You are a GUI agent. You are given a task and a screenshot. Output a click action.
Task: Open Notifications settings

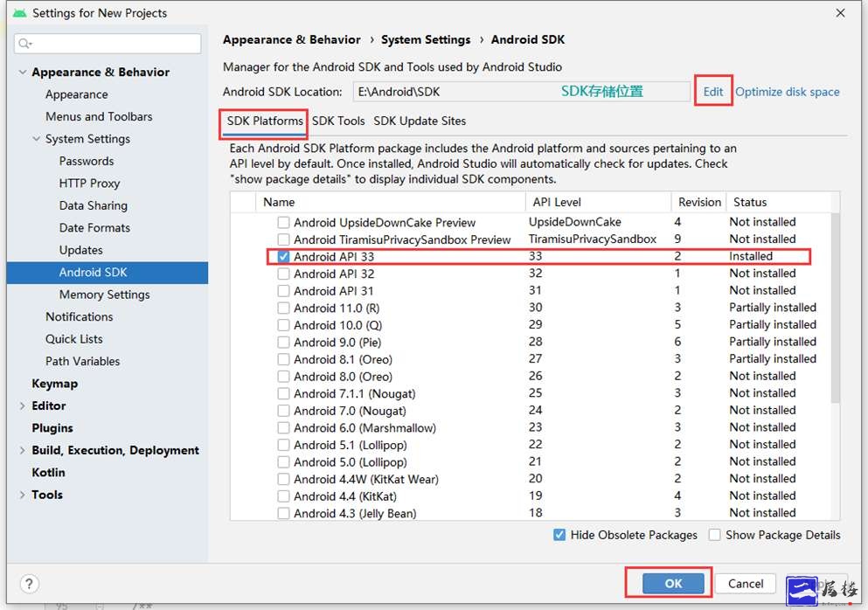(x=80, y=316)
